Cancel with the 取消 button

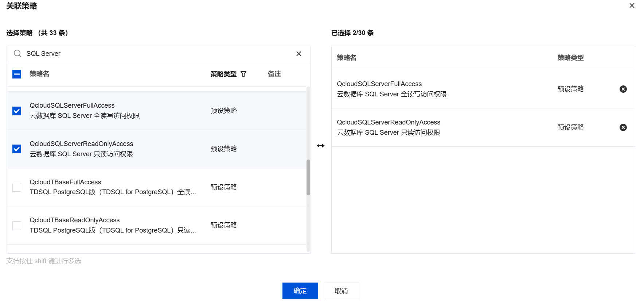341,291
